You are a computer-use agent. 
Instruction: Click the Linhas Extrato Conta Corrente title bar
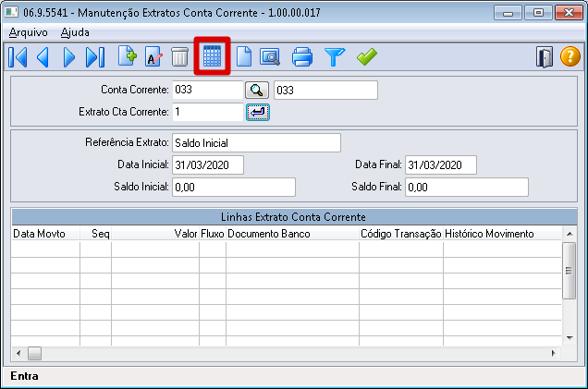[294, 217]
